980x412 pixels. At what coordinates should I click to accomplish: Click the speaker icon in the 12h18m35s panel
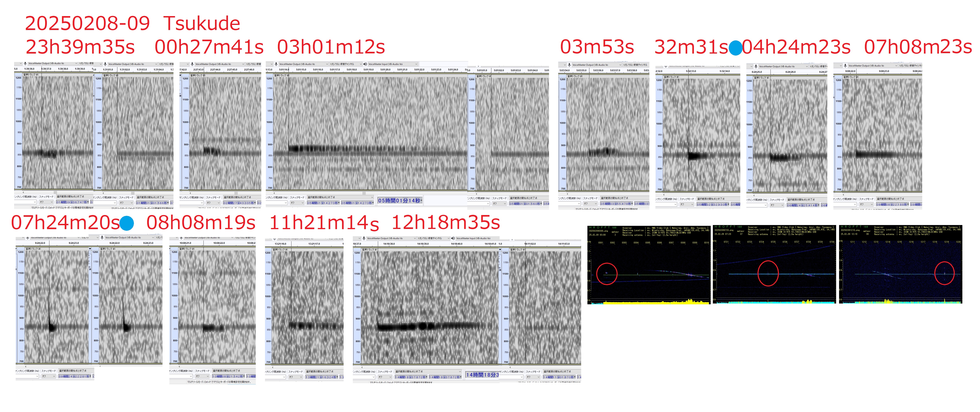pyautogui.click(x=453, y=238)
